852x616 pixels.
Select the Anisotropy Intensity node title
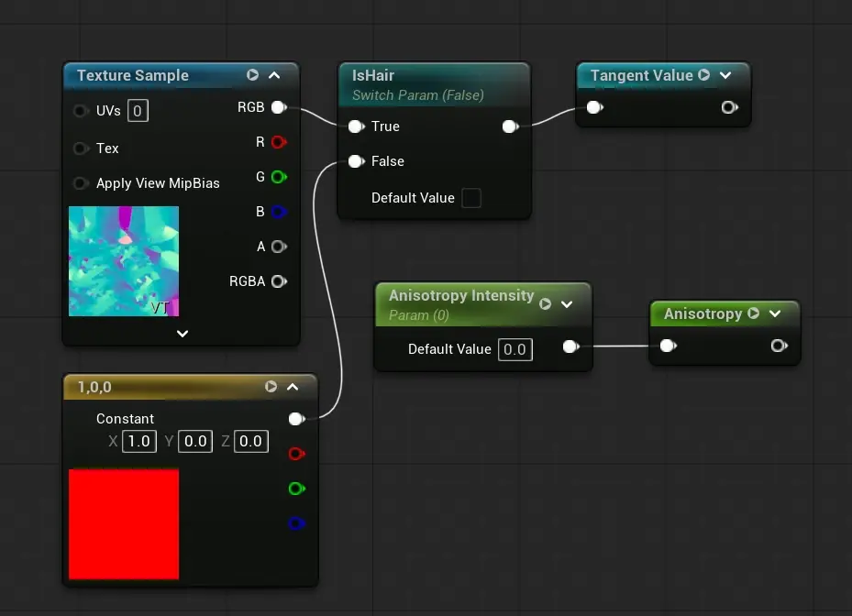(461, 295)
